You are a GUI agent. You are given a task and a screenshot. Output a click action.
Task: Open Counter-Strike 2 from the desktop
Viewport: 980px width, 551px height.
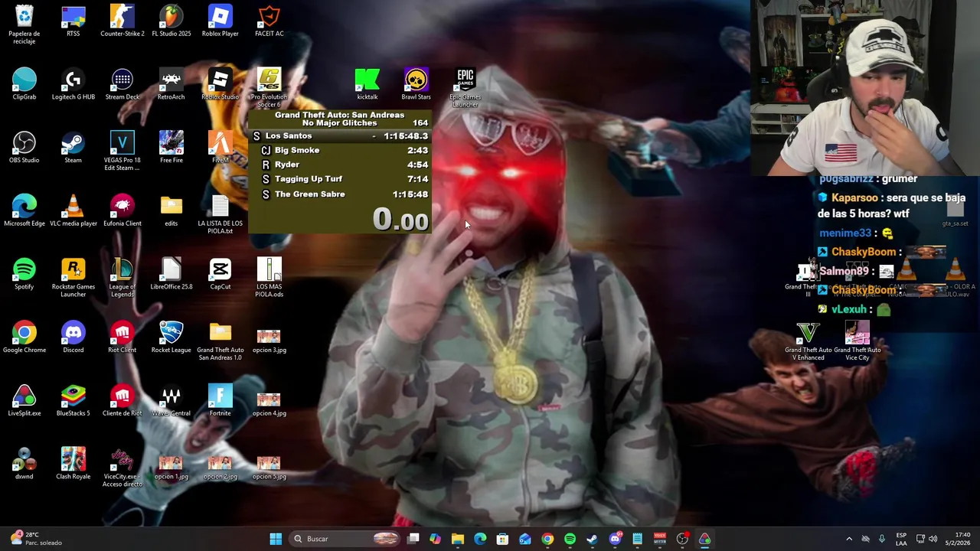(122, 21)
